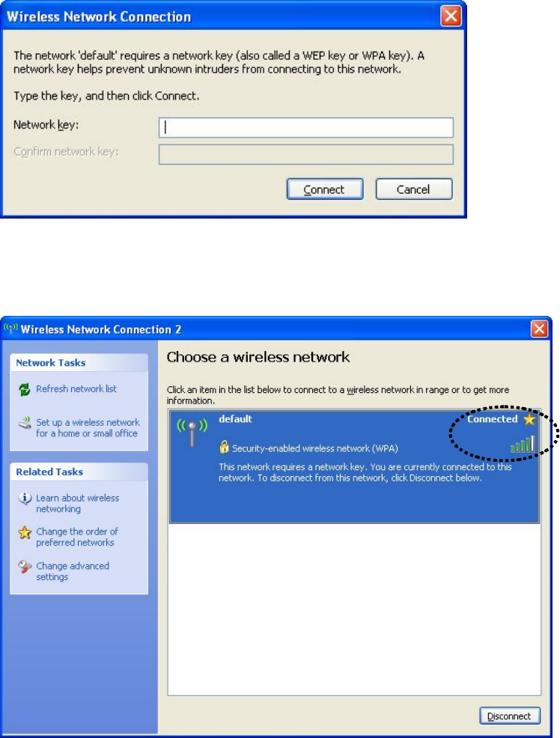Click the Connect button
Screen dimensions: 560x738
coord(325,189)
